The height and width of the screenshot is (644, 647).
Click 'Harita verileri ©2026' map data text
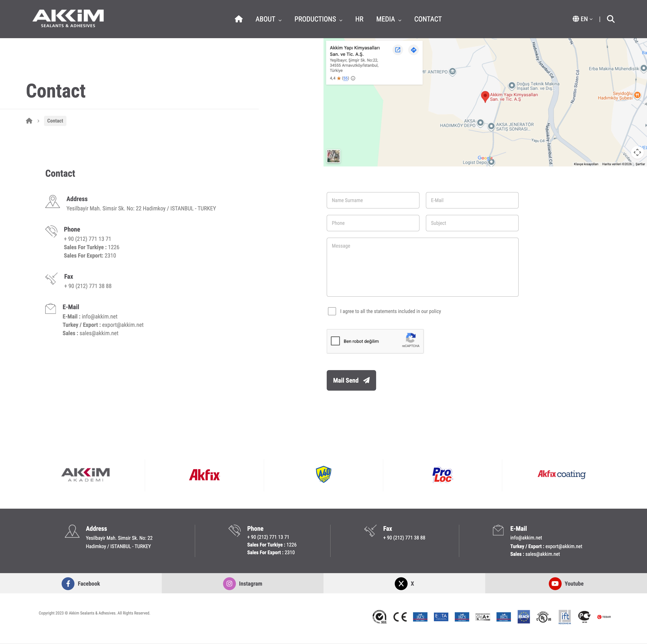pos(617,164)
